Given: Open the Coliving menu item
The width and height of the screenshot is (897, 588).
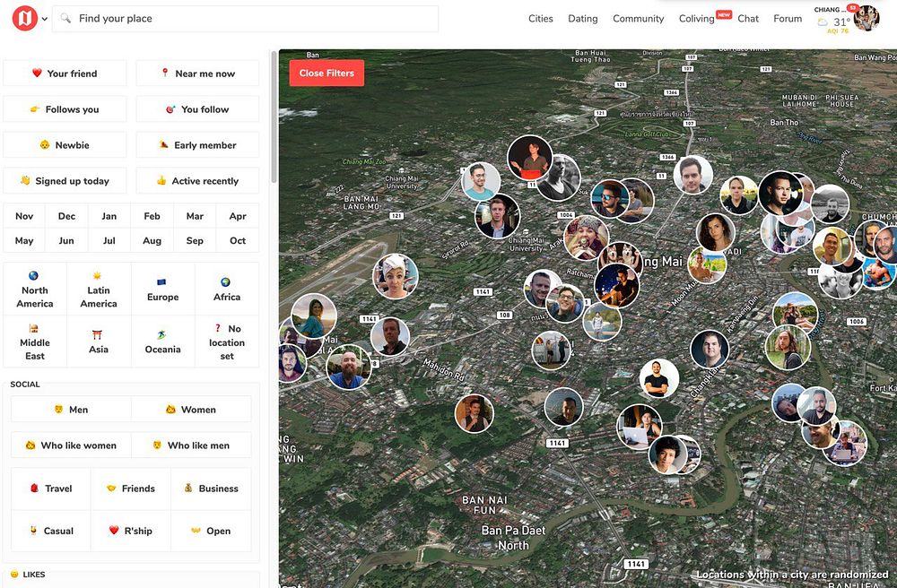Looking at the screenshot, I should point(696,18).
